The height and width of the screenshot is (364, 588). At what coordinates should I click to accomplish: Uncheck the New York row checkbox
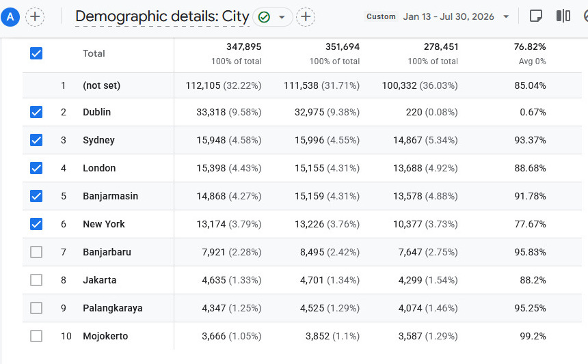(36, 224)
